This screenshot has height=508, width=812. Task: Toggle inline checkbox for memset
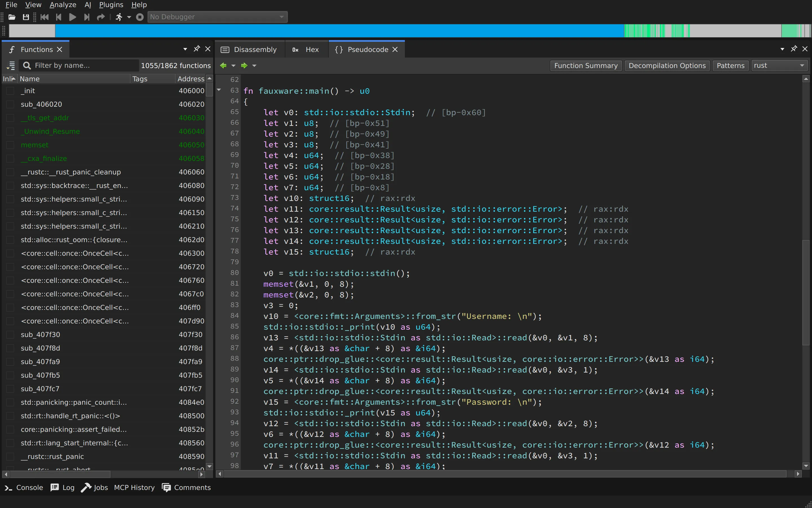click(10, 145)
